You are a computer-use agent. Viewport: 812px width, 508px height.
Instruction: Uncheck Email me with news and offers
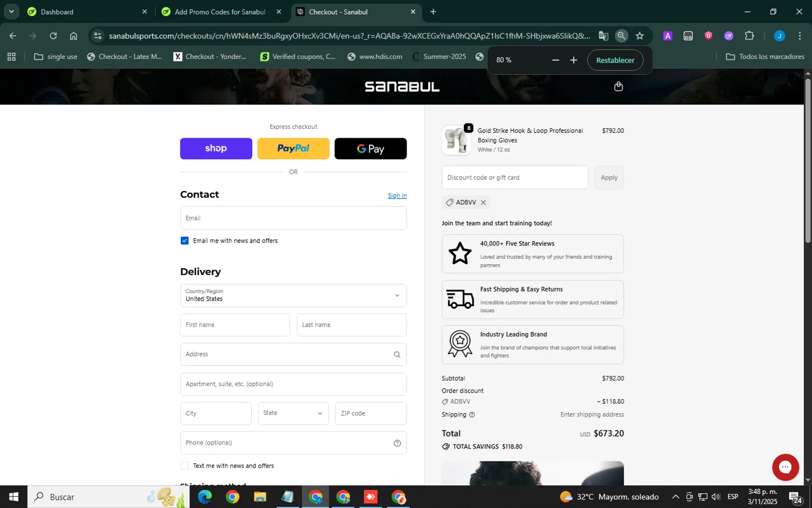[185, 241]
